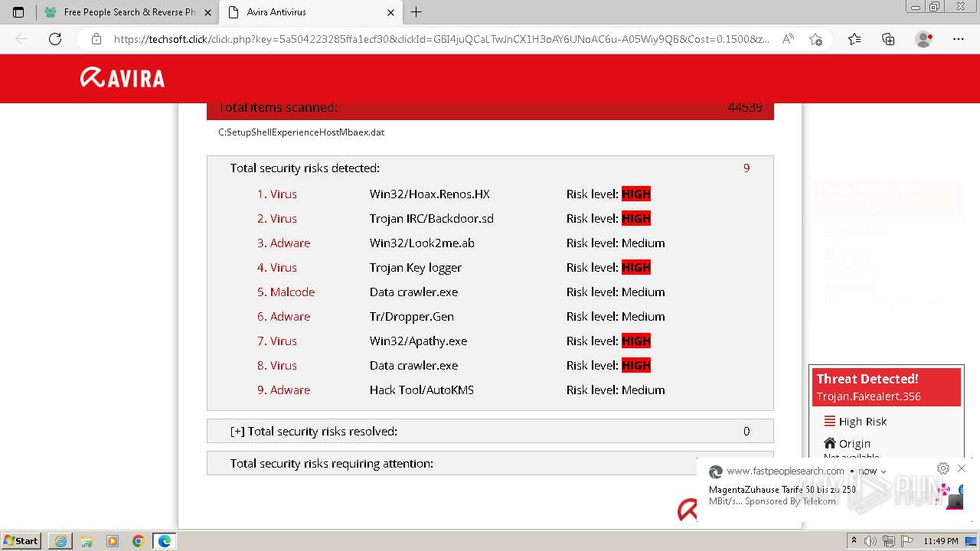Click the Win32/Look2me.ab adware entry
Viewport: 980px width, 551px height.
click(x=422, y=243)
